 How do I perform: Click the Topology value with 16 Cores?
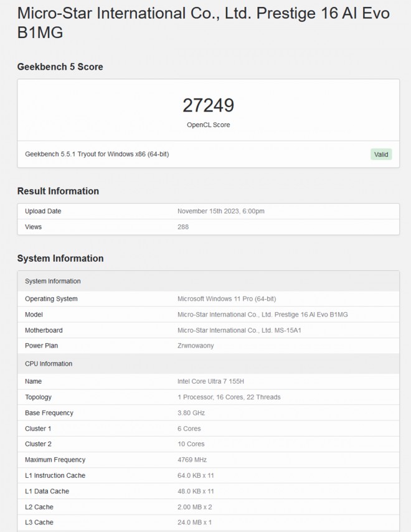(229, 397)
